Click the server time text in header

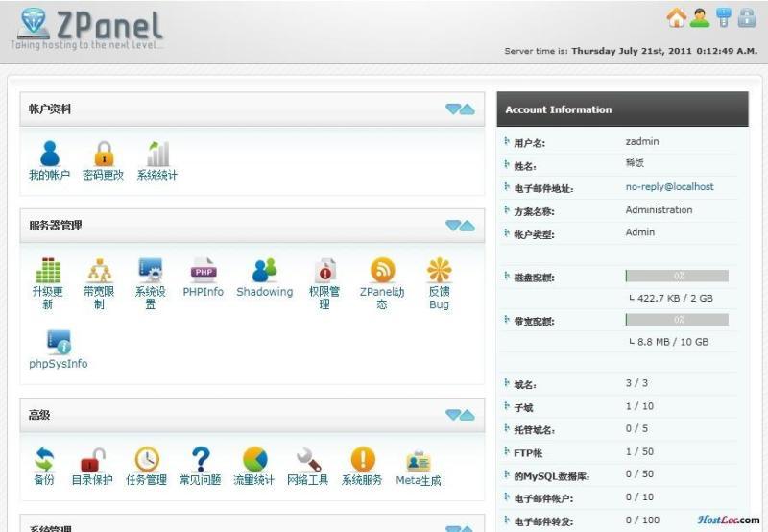coord(631,51)
